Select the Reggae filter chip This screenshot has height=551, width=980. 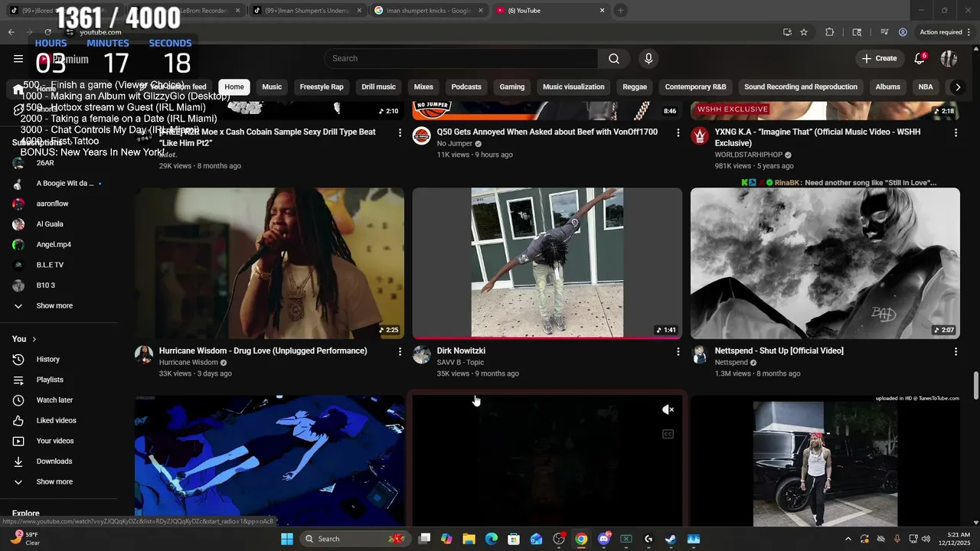635,87
